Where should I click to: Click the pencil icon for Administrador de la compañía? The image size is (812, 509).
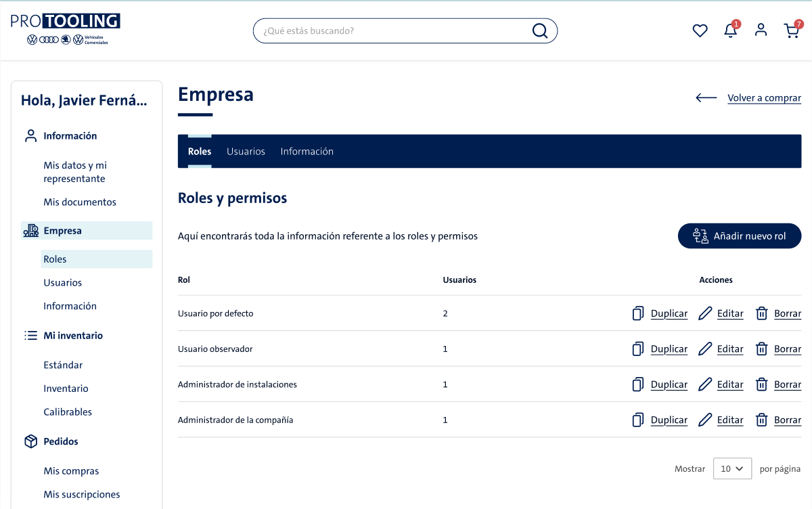point(705,420)
